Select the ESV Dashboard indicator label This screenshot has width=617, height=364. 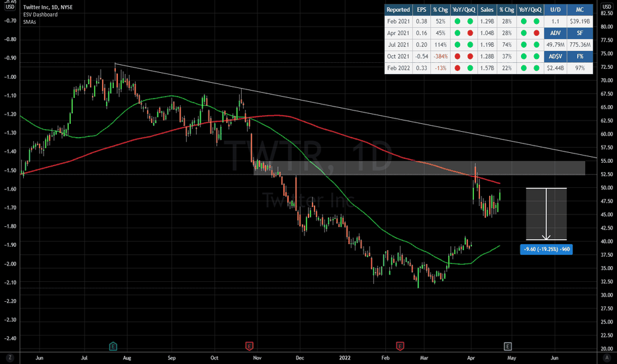(40, 15)
